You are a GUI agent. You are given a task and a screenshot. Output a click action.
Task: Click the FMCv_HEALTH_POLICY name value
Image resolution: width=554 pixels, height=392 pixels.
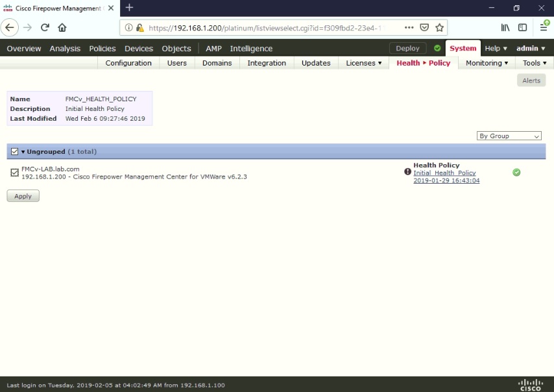point(101,99)
